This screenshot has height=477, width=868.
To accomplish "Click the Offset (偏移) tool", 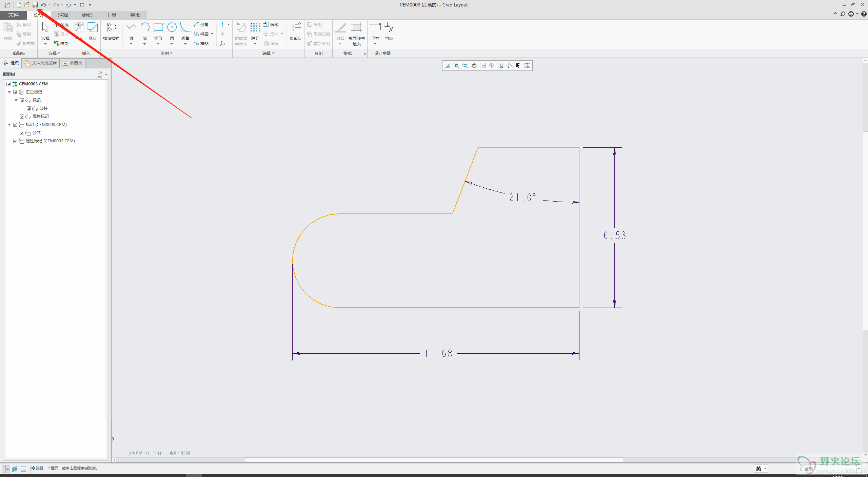I will (271, 25).
